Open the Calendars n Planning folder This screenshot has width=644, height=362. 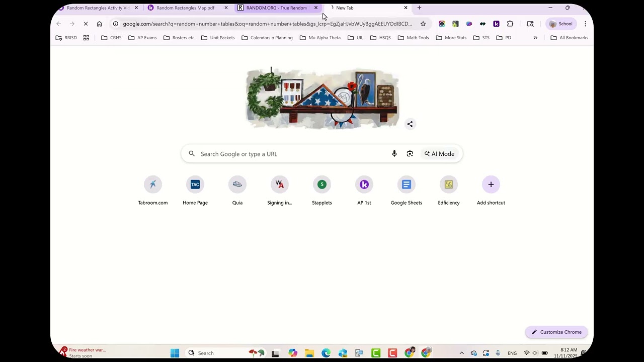pyautogui.click(x=267, y=38)
